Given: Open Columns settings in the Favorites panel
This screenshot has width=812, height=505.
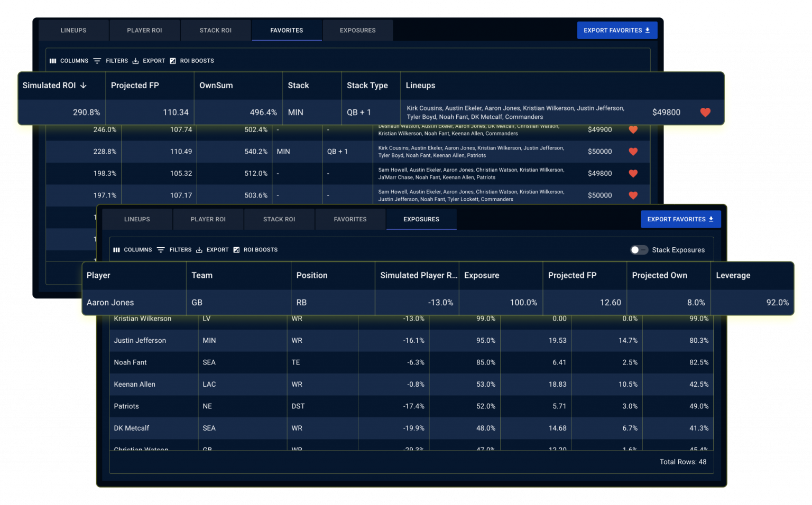Looking at the screenshot, I should point(69,60).
